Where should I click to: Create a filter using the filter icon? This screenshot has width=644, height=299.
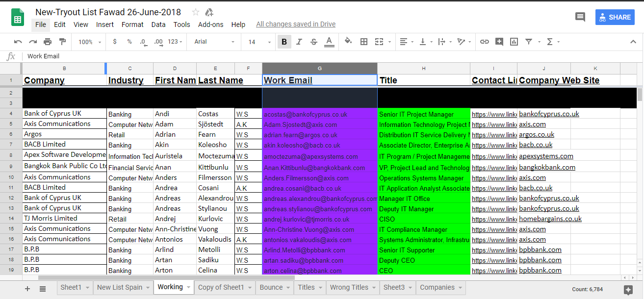pyautogui.click(x=529, y=42)
